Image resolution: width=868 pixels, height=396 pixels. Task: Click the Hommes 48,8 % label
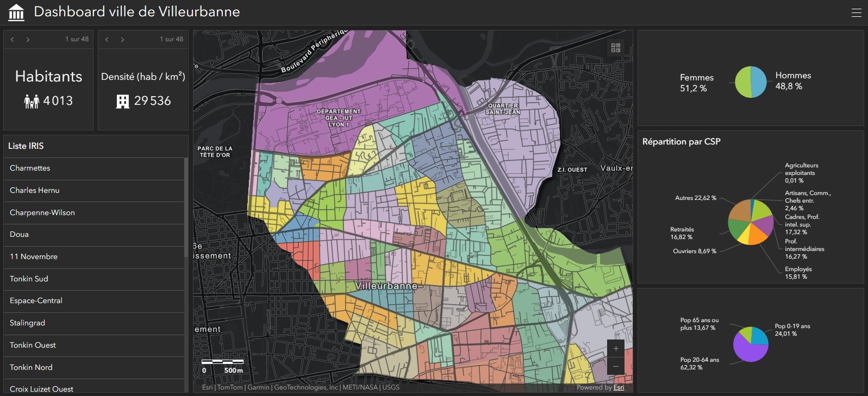click(793, 81)
